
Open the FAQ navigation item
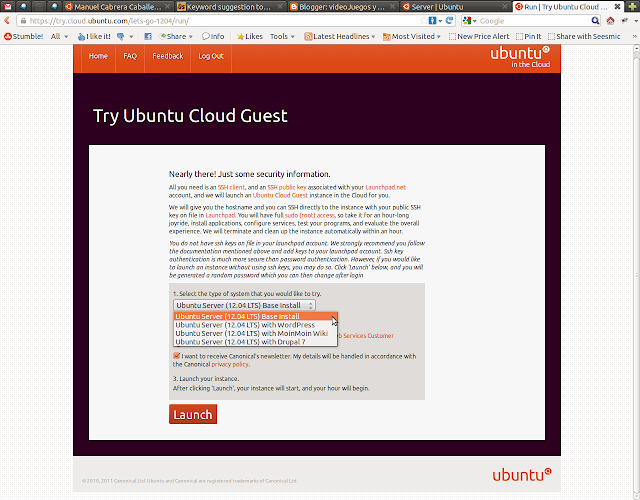130,56
